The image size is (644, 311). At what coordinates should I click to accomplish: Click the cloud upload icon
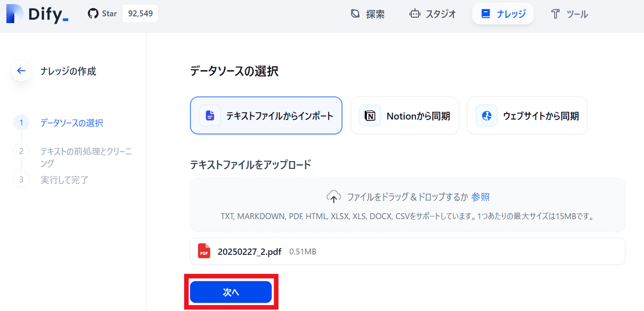(334, 196)
